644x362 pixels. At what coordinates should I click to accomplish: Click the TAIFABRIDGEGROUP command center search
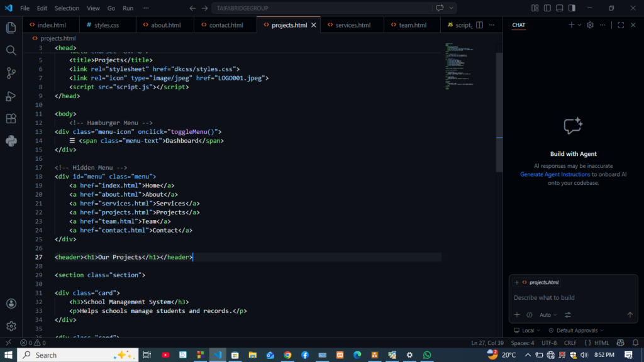tap(322, 8)
